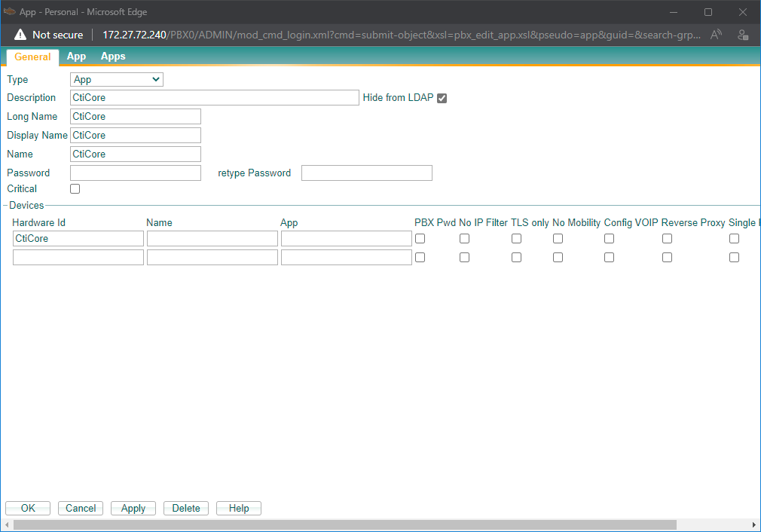Screen dimensions: 761x532
Task: Click the Read aloud icon in address bar
Action: pos(717,35)
